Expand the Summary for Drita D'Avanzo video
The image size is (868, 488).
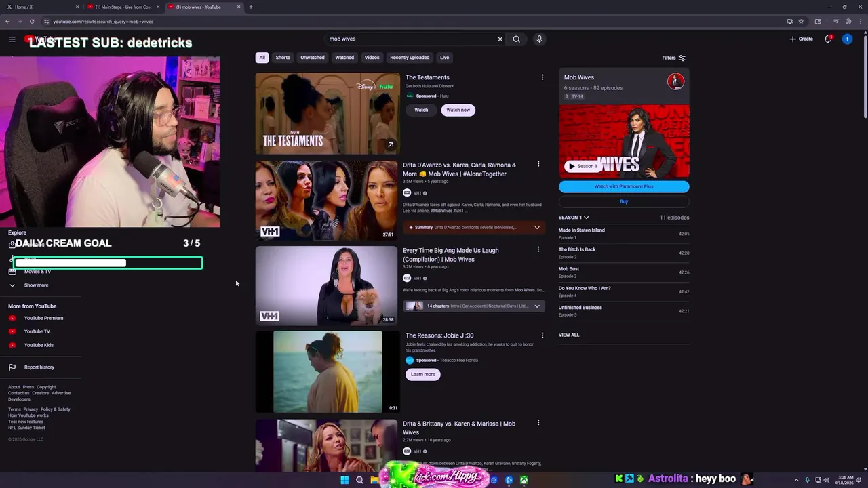coord(474,228)
